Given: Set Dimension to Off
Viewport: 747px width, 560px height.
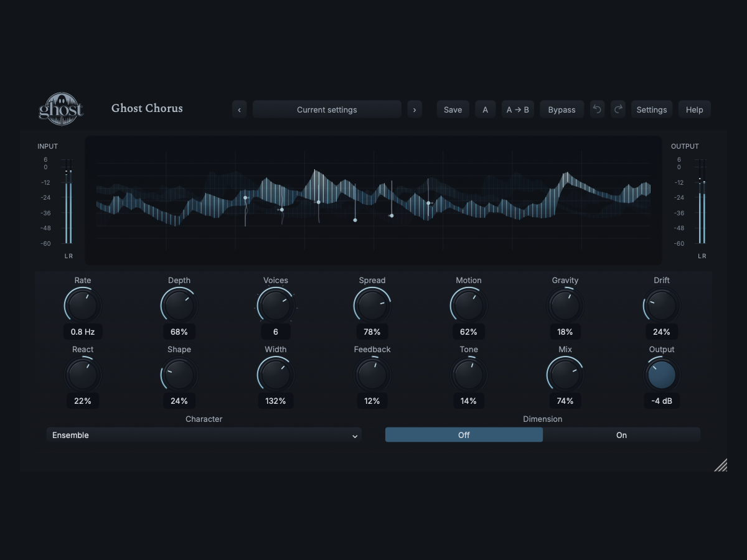Looking at the screenshot, I should pos(464,435).
